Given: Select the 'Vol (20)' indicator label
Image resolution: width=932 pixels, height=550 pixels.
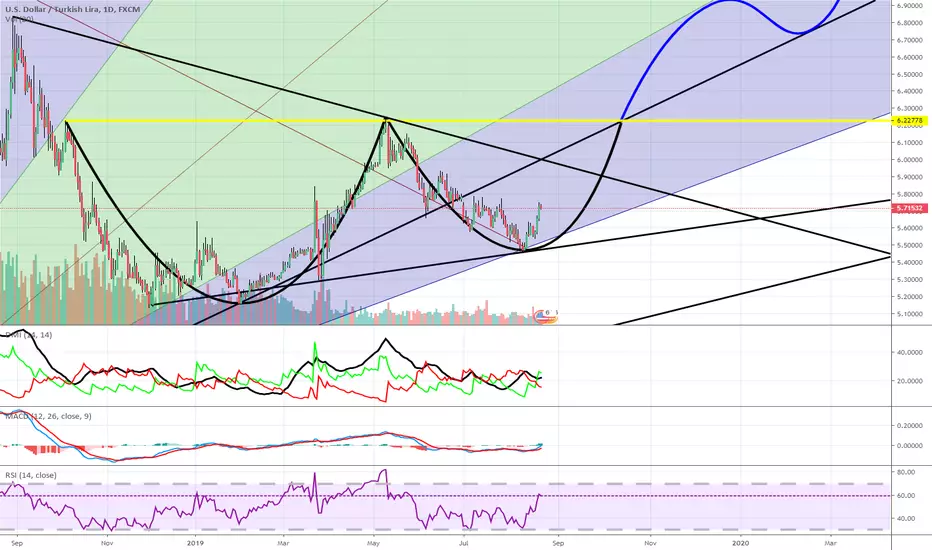Looking at the screenshot, I should click(x=18, y=19).
